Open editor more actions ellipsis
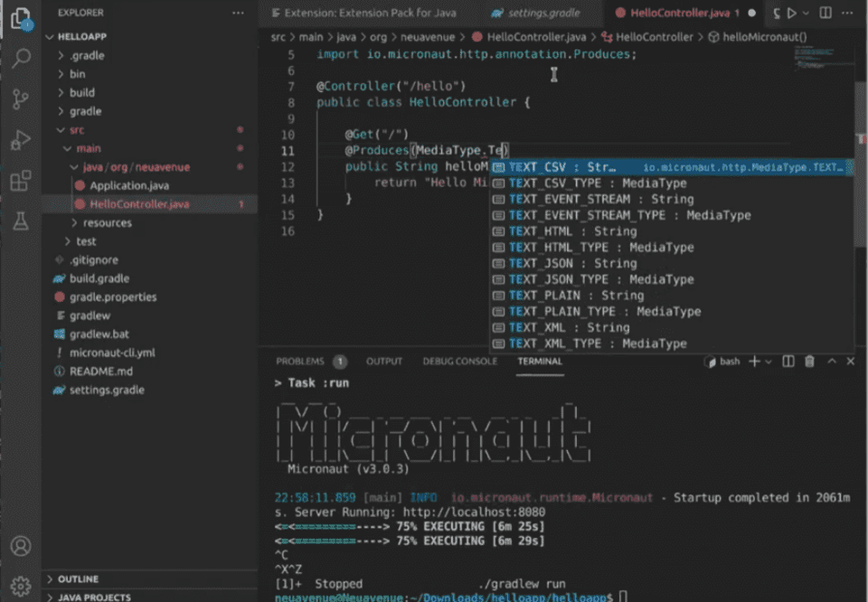Image resolution: width=868 pixels, height=602 pixels. (x=847, y=13)
